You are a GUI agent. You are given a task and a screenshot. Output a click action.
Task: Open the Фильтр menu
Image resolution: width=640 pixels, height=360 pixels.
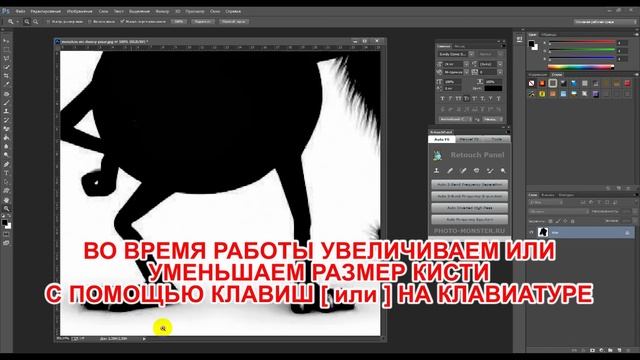pos(162,11)
